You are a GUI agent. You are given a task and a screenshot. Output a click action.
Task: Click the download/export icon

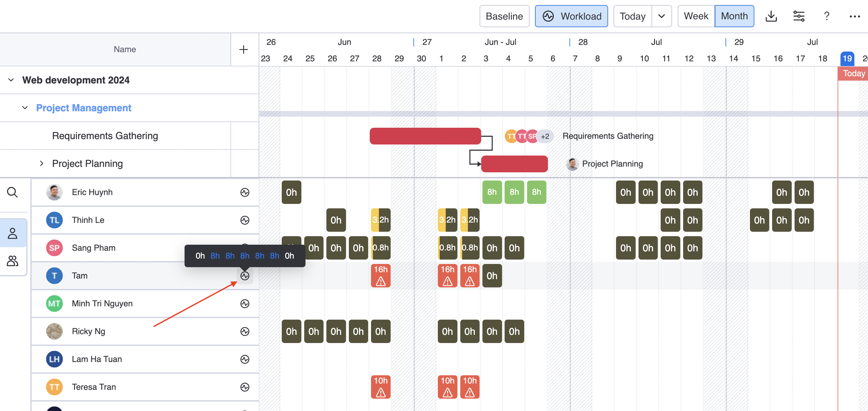click(x=771, y=16)
